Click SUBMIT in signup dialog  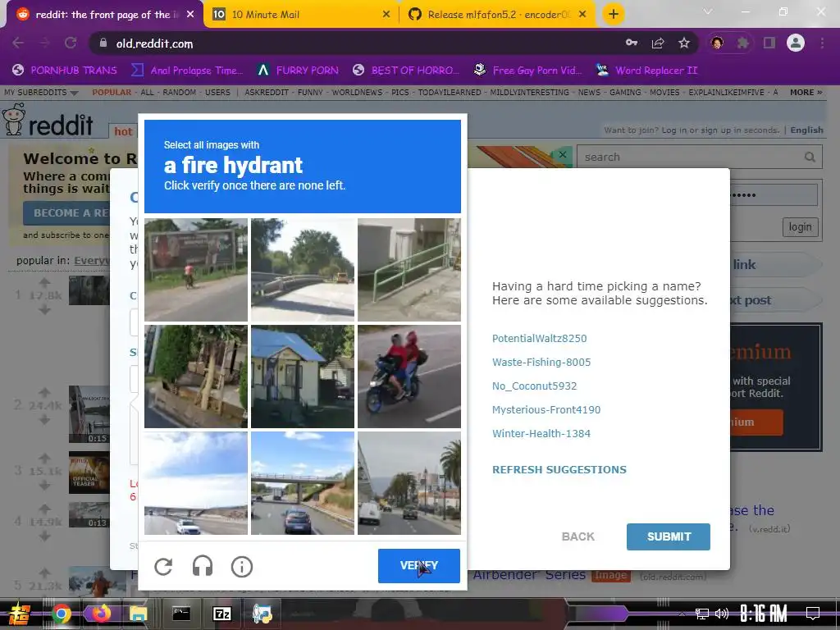tap(669, 536)
